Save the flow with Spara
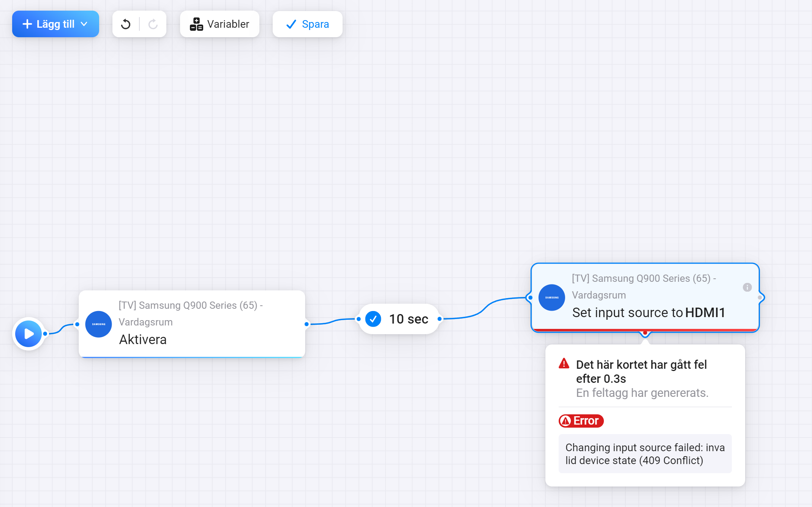 point(307,24)
